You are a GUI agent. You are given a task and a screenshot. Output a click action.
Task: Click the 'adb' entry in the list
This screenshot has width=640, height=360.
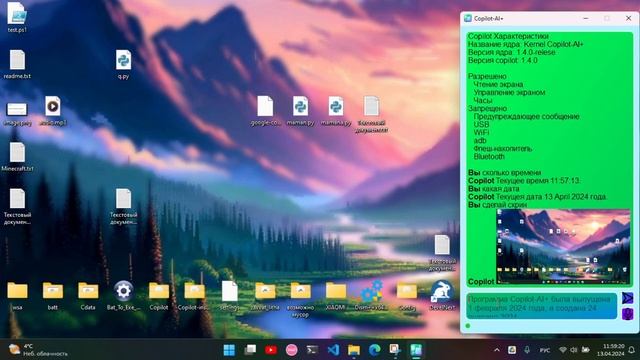point(480,140)
